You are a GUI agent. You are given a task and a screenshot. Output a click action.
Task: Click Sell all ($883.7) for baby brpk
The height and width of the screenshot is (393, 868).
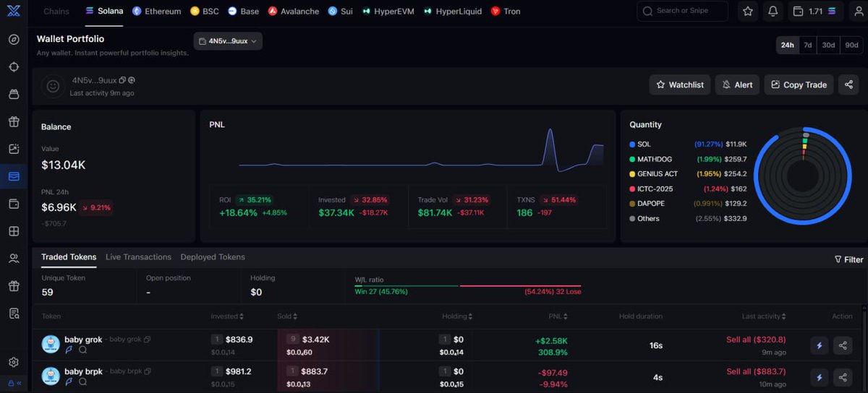click(756, 371)
